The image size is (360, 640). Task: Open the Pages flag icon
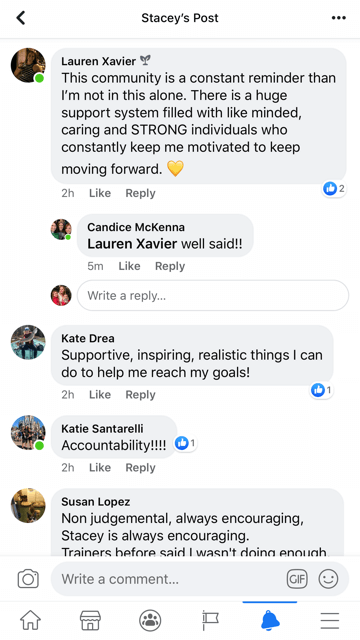210,620
